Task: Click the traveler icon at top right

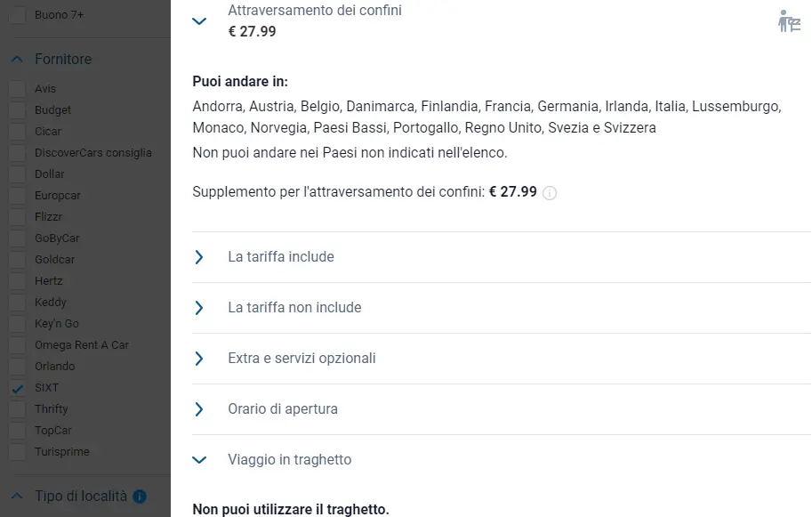Action: 789,21
